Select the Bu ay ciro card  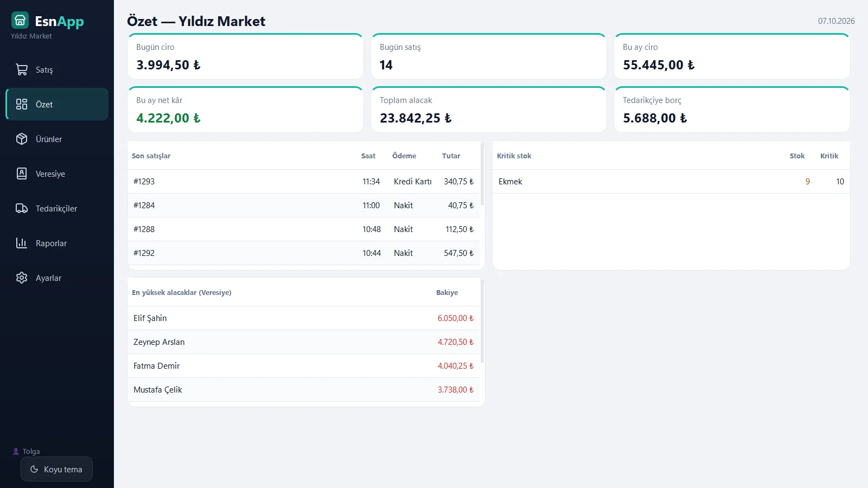[x=732, y=56]
